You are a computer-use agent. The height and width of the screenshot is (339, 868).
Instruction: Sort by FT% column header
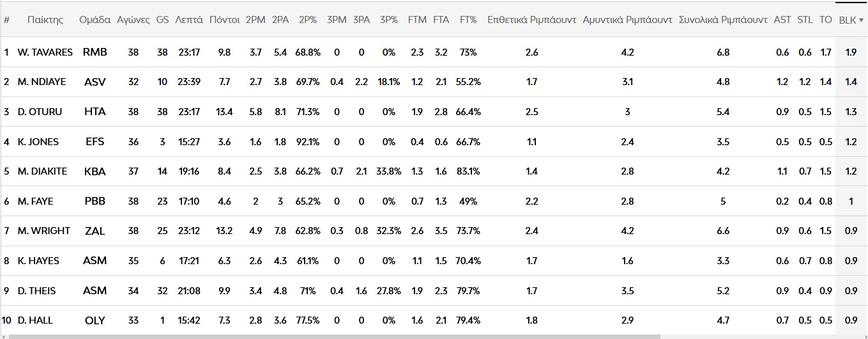coord(468,20)
